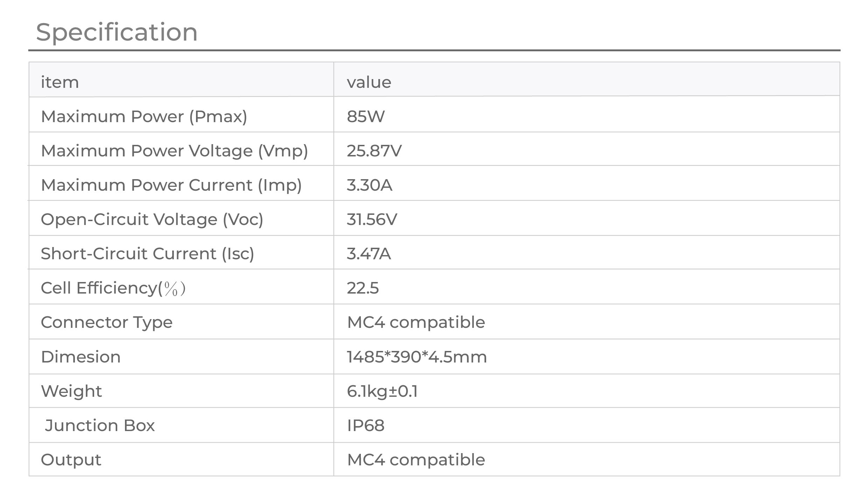Click the 25.87V value
868x500 pixels.
[374, 151]
